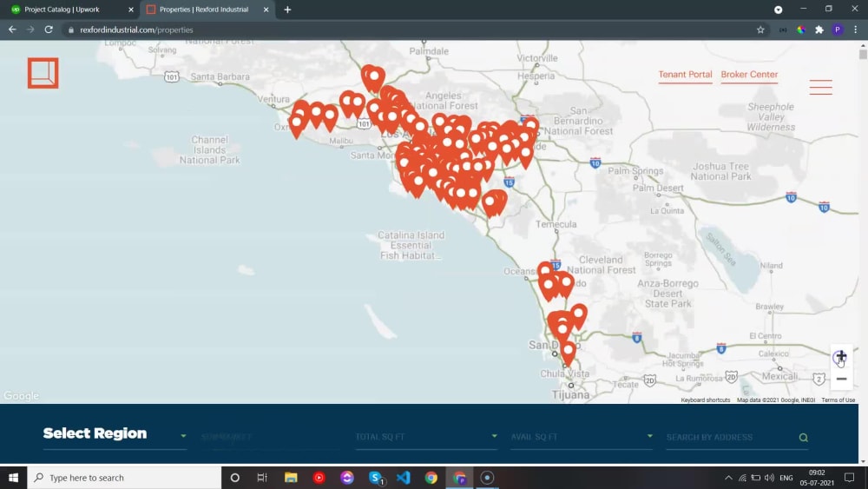Select the southernmost pin near Chula Vista
The height and width of the screenshot is (489, 868).
click(x=568, y=353)
